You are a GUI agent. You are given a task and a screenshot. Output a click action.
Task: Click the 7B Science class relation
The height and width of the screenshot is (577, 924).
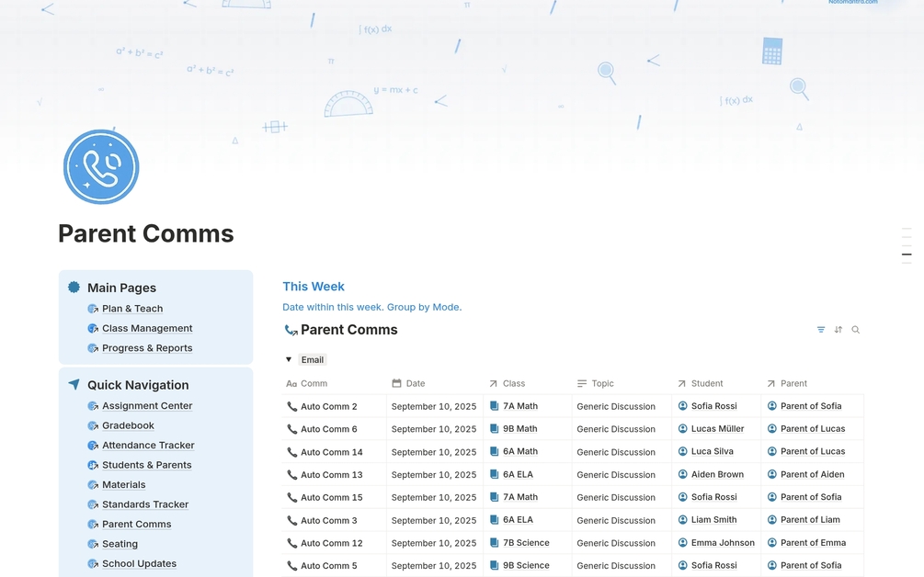click(x=526, y=543)
